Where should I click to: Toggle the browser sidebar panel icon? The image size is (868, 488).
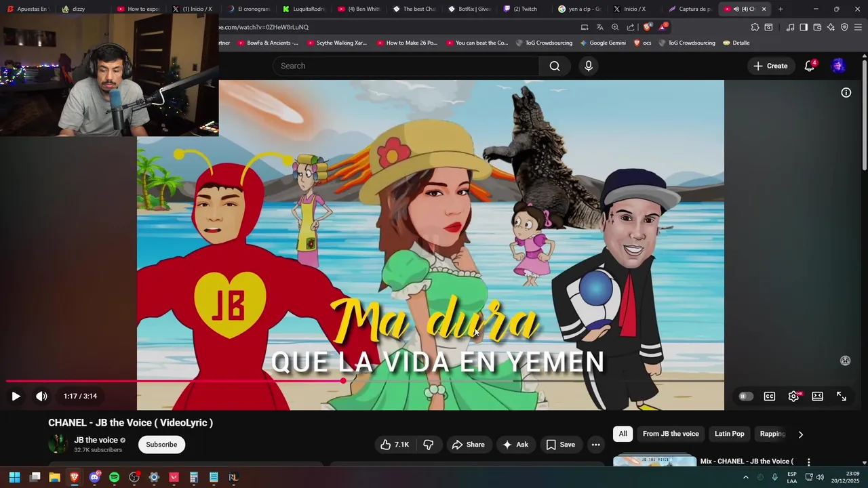804,27
